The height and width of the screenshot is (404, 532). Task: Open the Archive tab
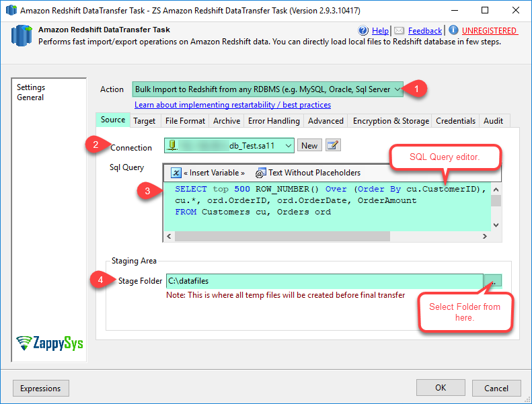(x=227, y=121)
